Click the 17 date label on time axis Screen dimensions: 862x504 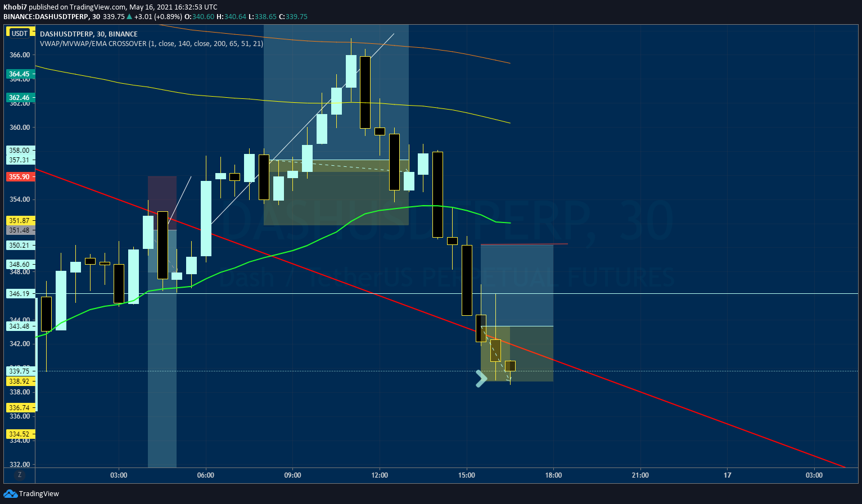728,475
